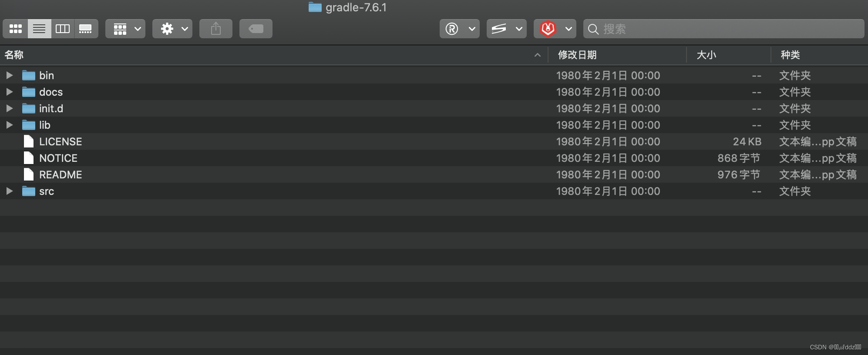This screenshot has width=868, height=355.
Task: Toggle the sort direction arrow in 名称 header
Action: 538,55
